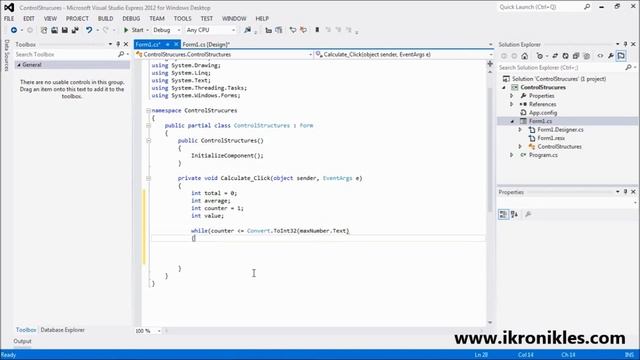Click the Home icon in Solution Explorer

524,56
